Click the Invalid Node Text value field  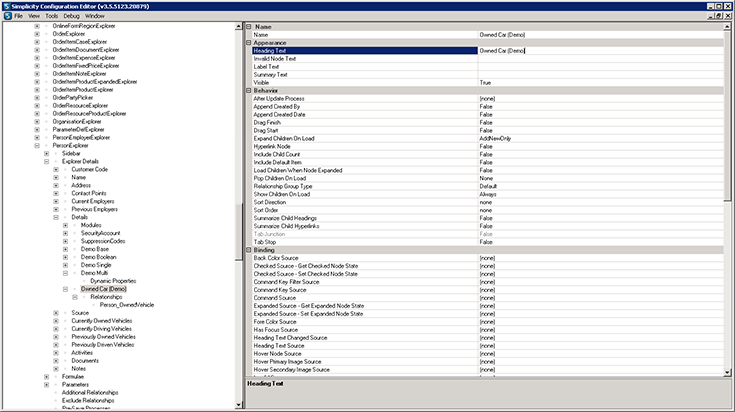point(600,59)
